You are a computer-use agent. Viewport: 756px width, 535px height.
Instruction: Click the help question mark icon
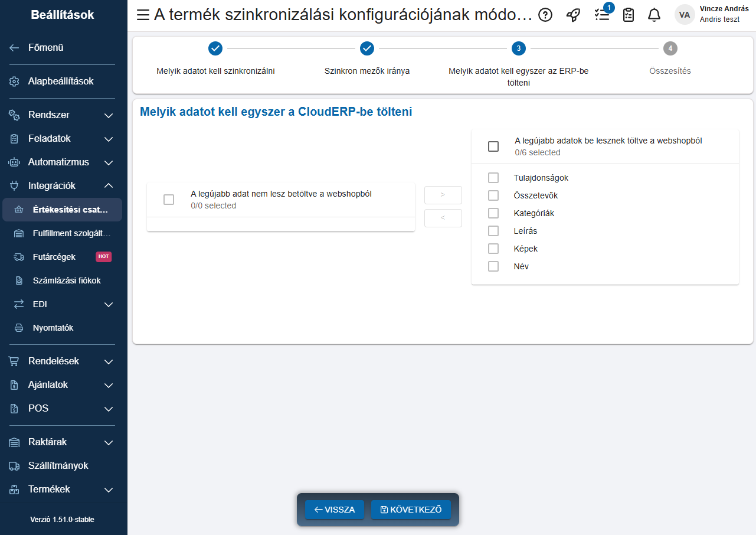click(x=546, y=15)
